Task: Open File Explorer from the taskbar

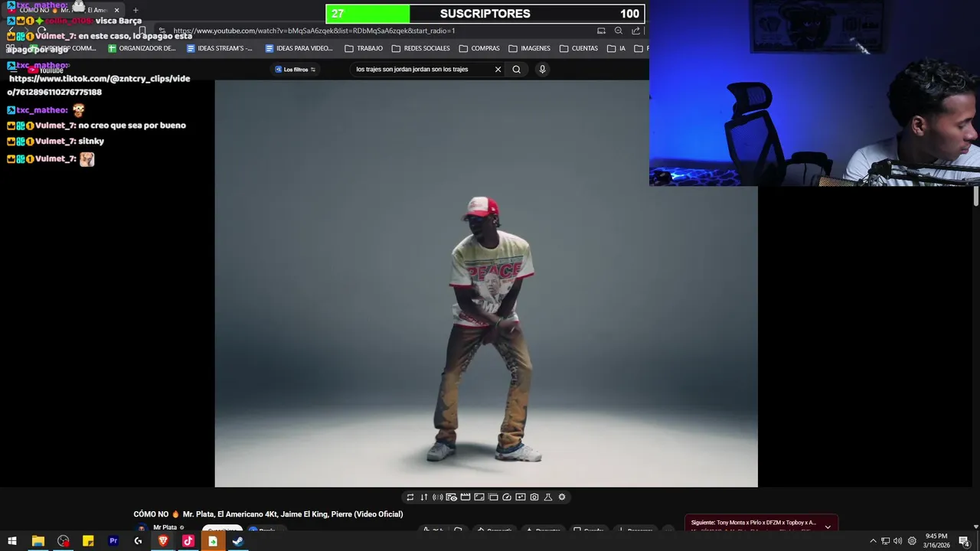Action: click(38, 541)
